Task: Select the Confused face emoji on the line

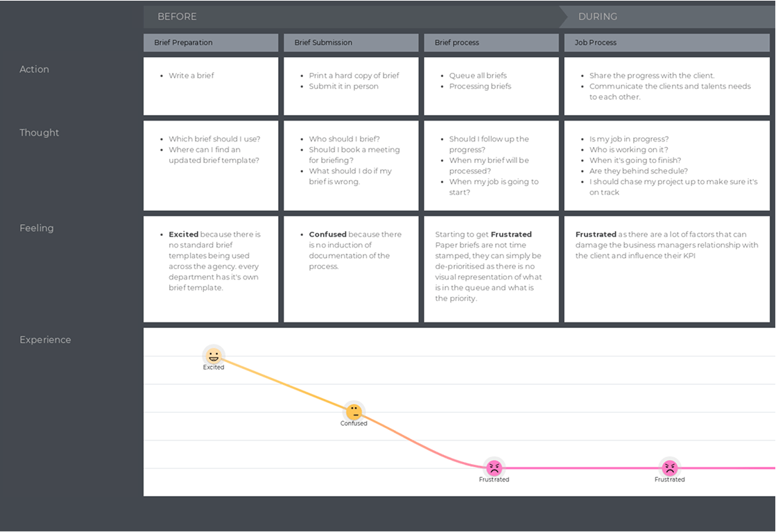Action: click(354, 412)
